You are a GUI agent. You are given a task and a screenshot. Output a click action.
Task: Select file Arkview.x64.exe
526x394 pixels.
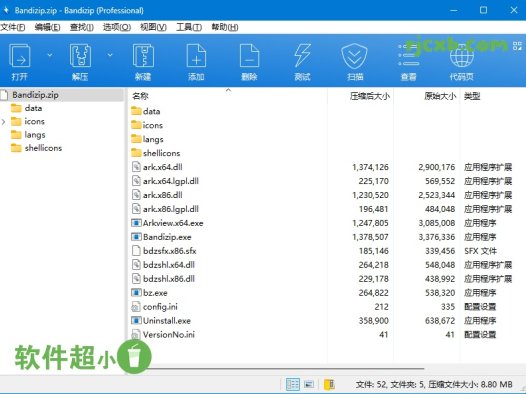coord(173,223)
